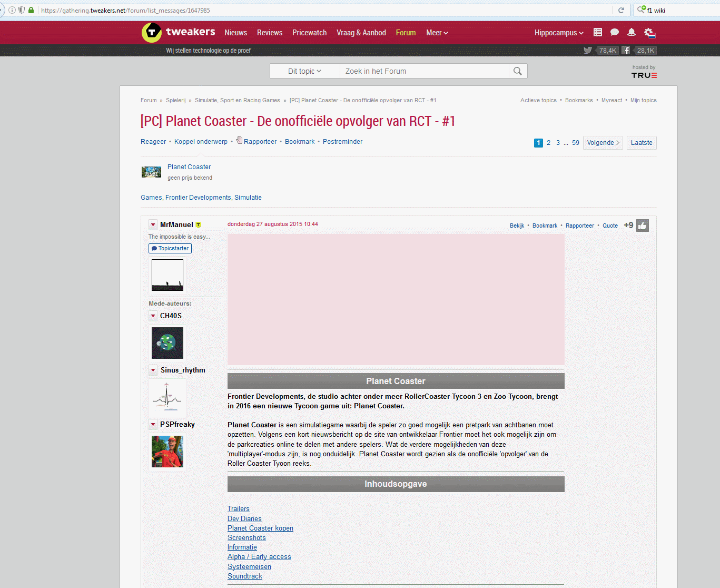Image resolution: width=720 pixels, height=588 pixels.
Task: Click the Topicstarter badge
Action: click(x=170, y=248)
